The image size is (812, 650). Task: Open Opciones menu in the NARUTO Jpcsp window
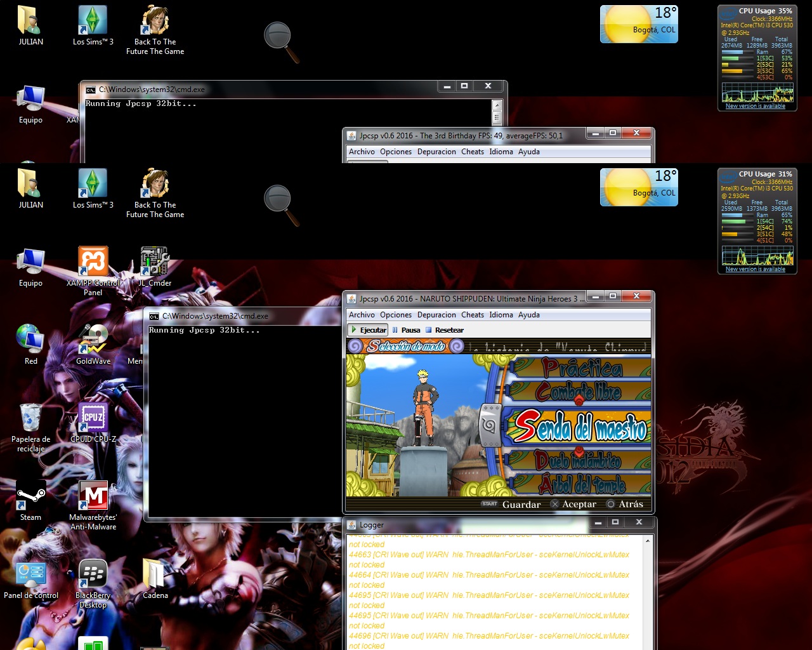[396, 315]
